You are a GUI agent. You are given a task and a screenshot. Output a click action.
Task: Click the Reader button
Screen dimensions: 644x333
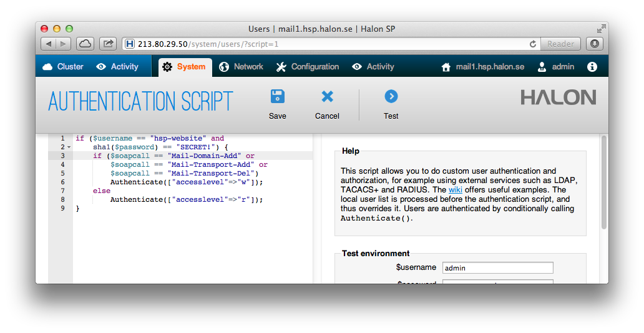pos(560,44)
